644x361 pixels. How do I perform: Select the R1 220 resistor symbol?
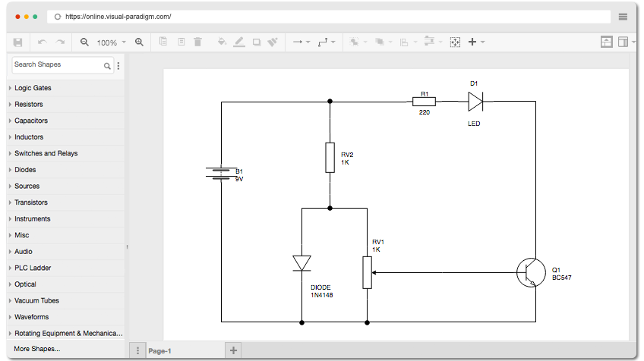(425, 102)
